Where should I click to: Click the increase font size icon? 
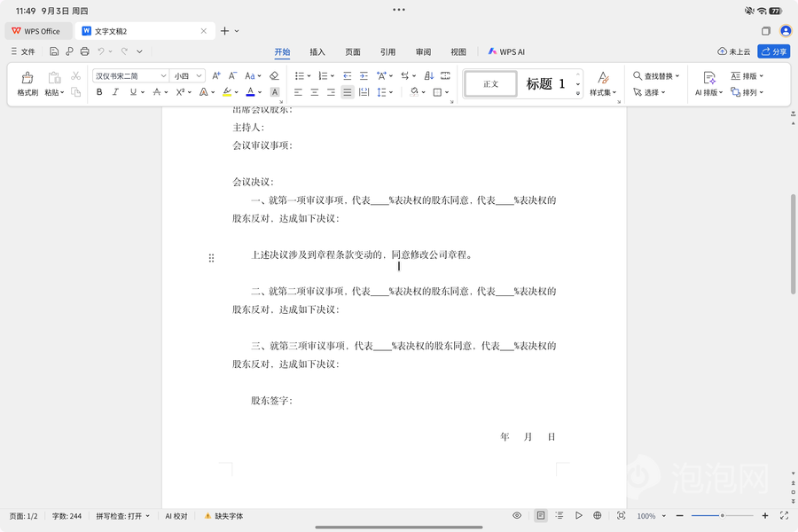point(216,76)
